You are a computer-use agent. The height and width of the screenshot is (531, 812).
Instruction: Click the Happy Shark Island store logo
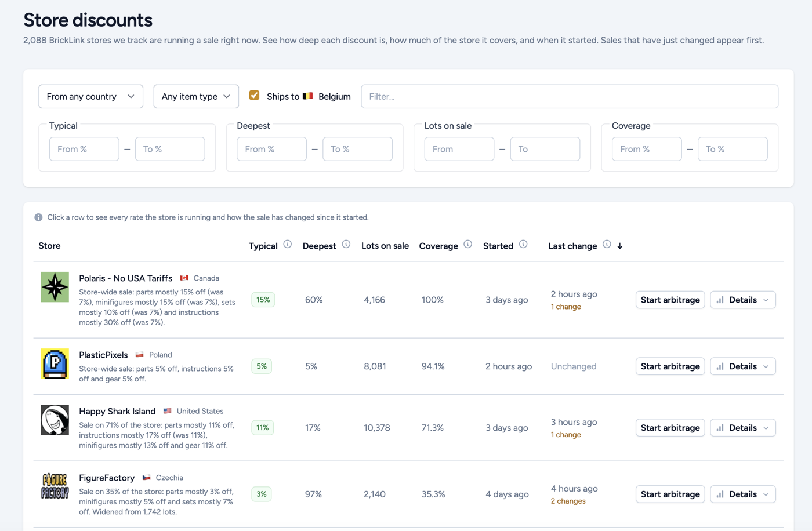click(55, 420)
